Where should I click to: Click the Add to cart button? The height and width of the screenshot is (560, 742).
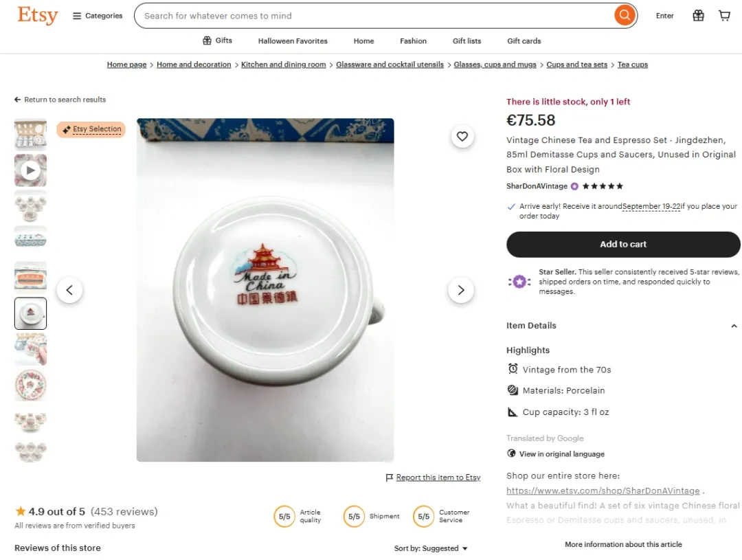(x=623, y=244)
